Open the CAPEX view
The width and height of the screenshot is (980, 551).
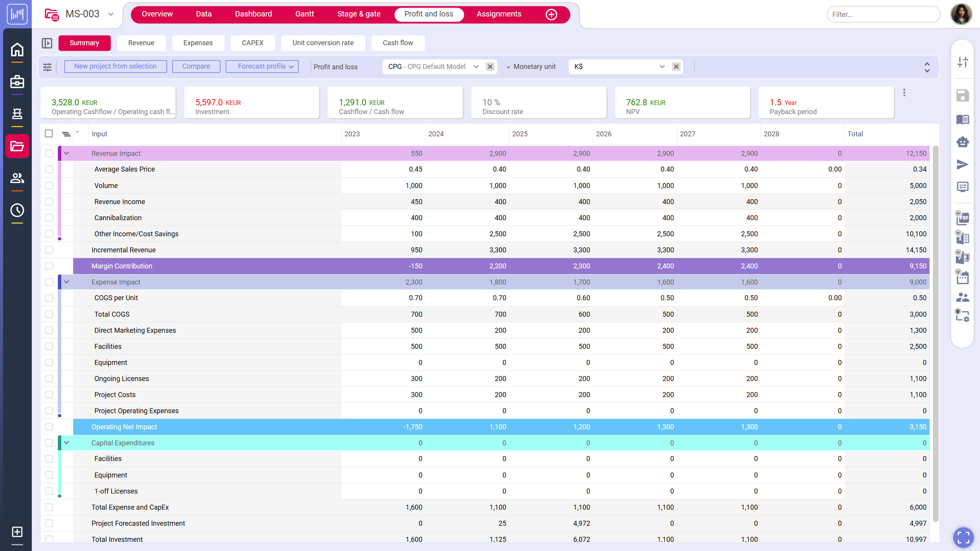(x=252, y=43)
